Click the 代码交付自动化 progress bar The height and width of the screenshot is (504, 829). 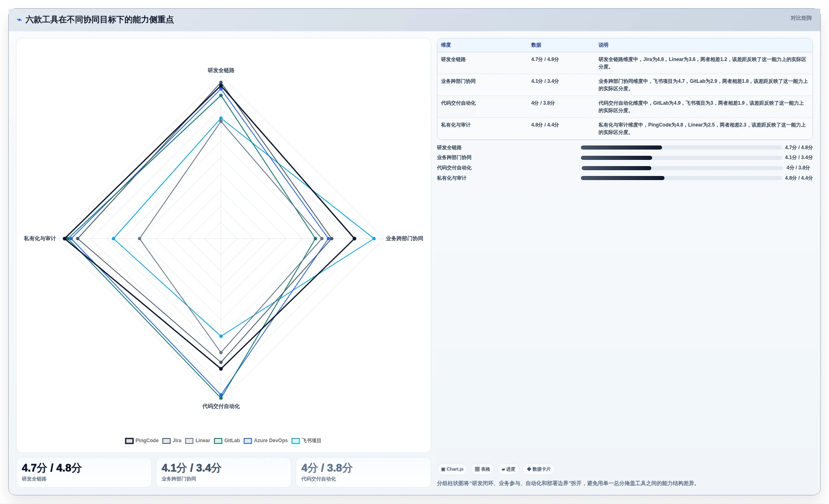click(682, 168)
